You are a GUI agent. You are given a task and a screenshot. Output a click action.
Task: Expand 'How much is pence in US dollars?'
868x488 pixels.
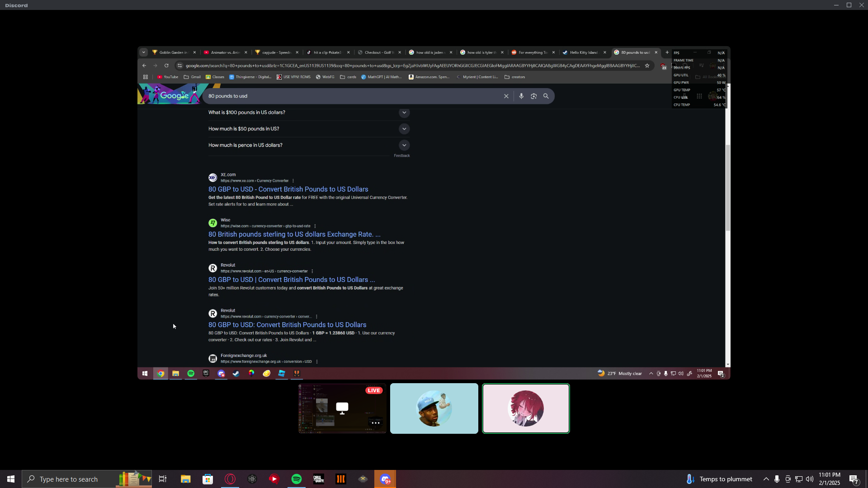(404, 145)
